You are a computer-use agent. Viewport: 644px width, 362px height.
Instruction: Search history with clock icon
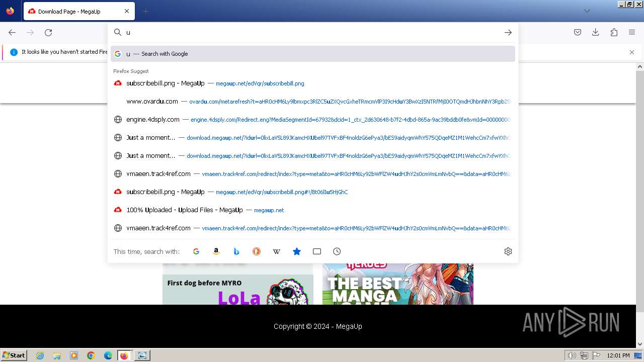337,251
